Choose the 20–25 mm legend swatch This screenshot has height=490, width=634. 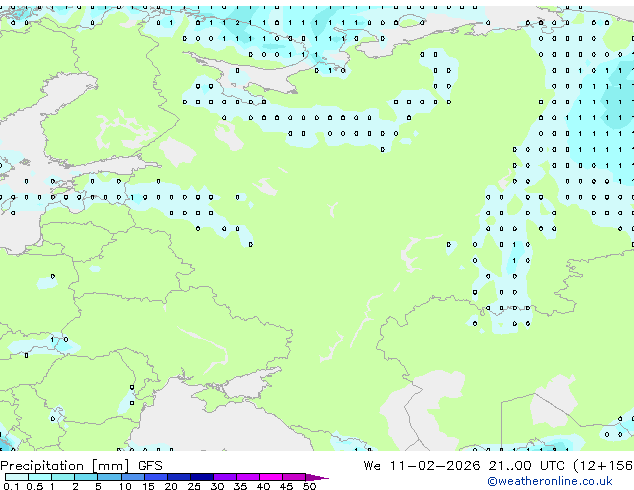(178, 477)
